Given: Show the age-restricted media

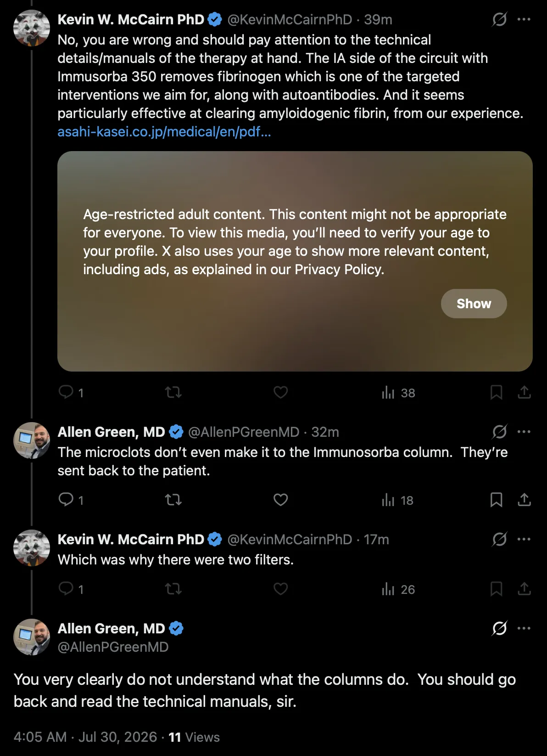Looking at the screenshot, I should pyautogui.click(x=474, y=304).
